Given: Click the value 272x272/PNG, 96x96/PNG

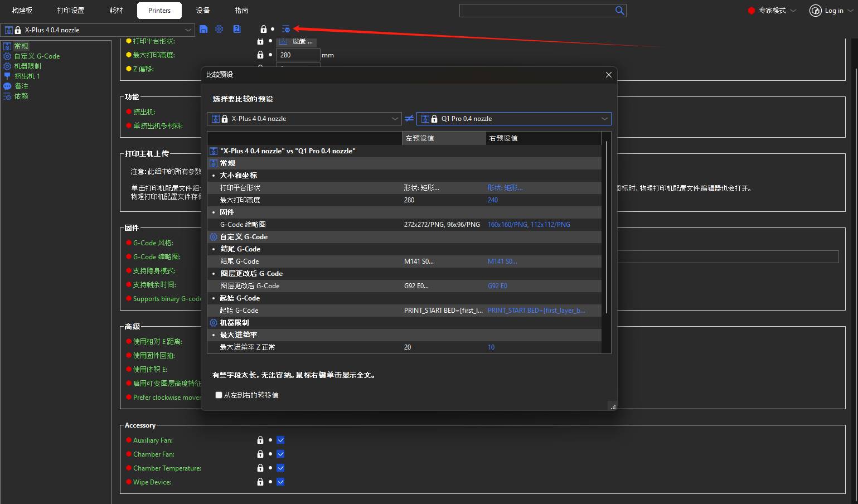Looking at the screenshot, I should (x=442, y=225).
